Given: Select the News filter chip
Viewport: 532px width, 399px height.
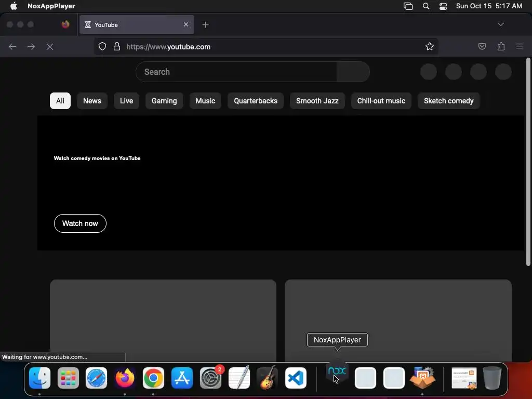Looking at the screenshot, I should coord(92,101).
